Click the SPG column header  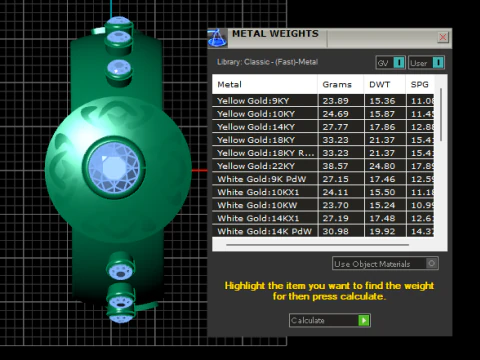pos(420,84)
